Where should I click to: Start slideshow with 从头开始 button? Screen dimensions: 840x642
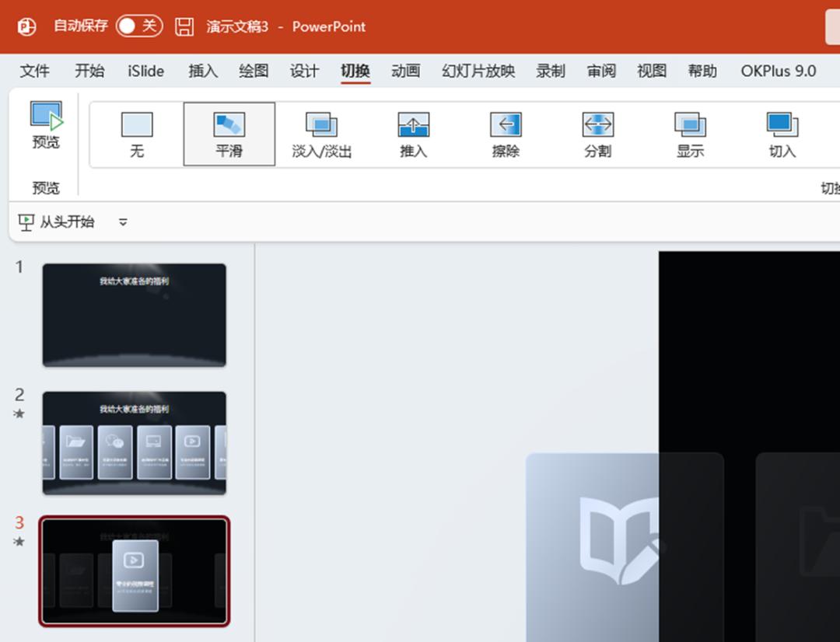[58, 222]
